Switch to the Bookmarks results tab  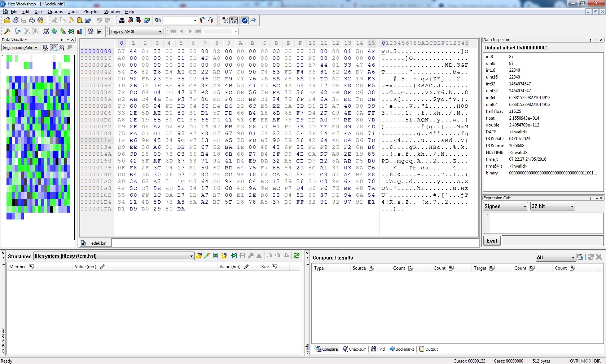click(x=402, y=349)
